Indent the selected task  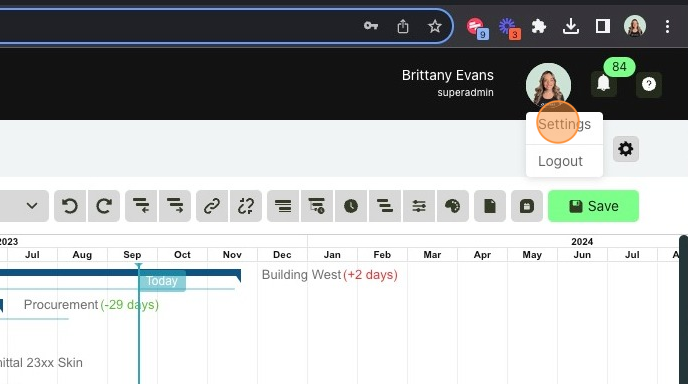[x=175, y=206]
